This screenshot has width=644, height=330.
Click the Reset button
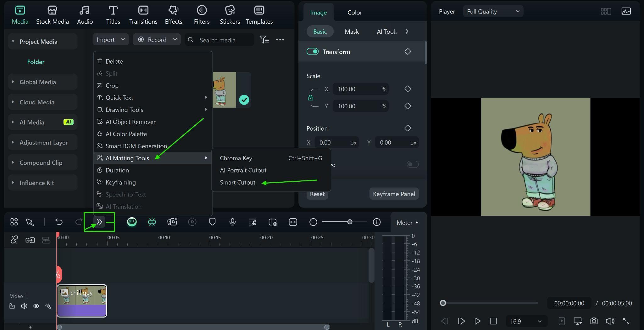(x=317, y=194)
